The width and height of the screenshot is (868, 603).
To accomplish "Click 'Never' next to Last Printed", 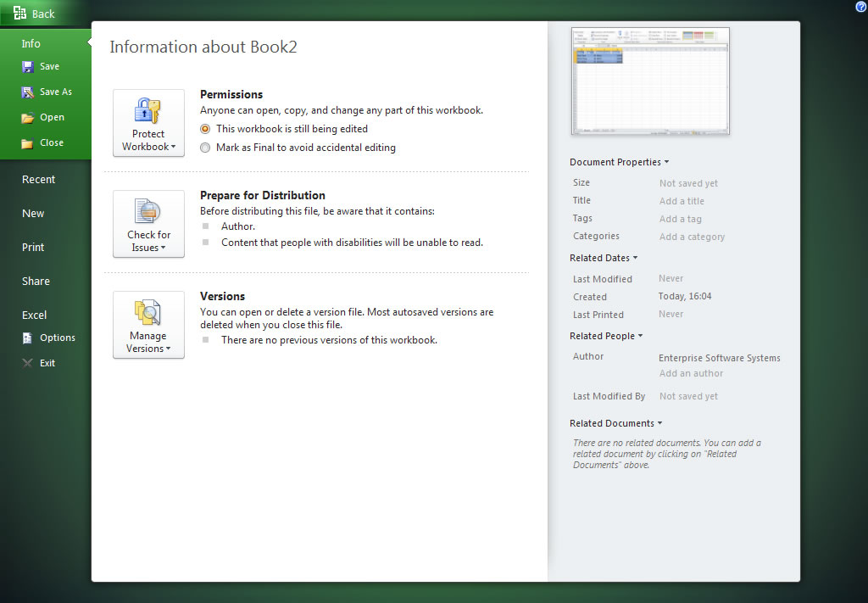I will (x=671, y=314).
